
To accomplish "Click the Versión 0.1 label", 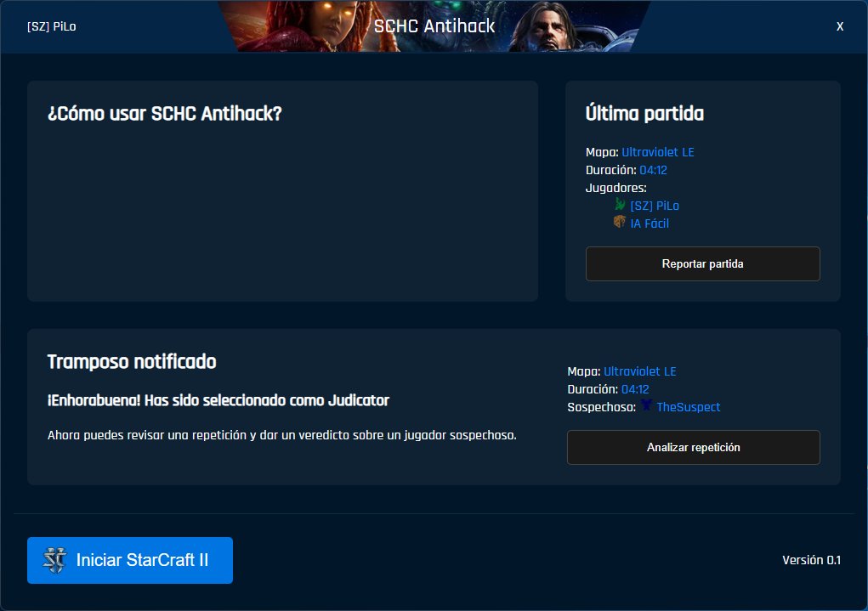I will coord(811,560).
